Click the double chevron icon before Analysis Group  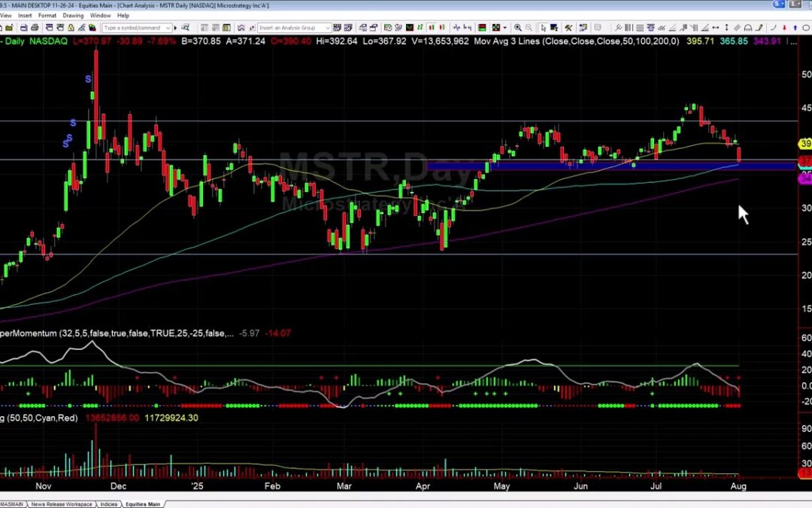click(x=241, y=28)
